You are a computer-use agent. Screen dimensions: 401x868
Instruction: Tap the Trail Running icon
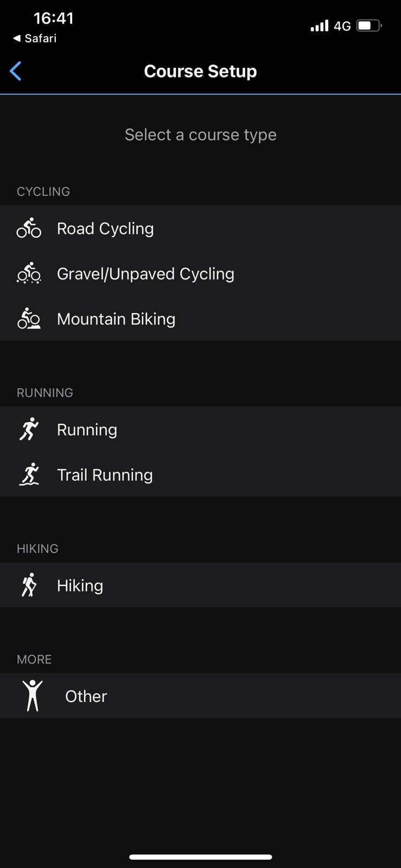(x=29, y=475)
